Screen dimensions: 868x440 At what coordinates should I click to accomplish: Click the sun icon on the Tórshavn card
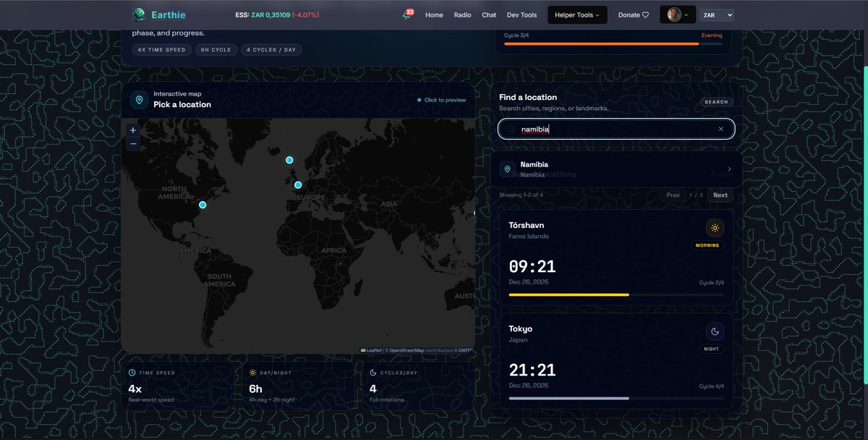(x=715, y=228)
